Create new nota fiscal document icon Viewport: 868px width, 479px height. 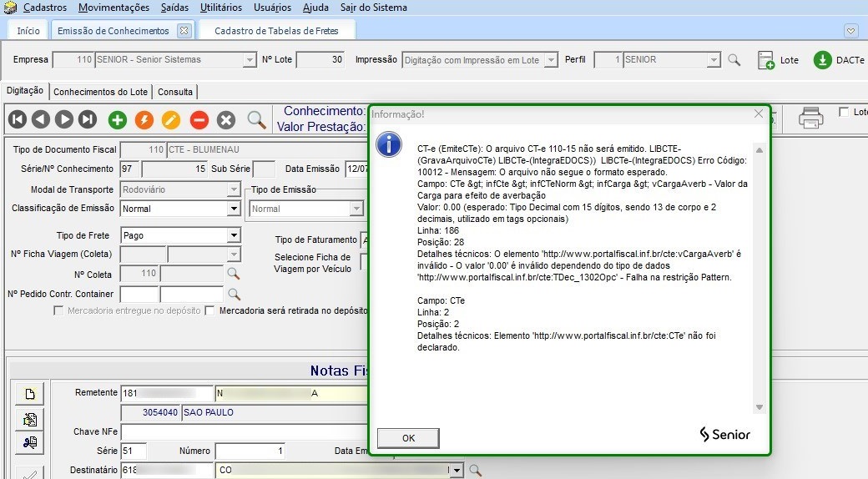(30, 394)
